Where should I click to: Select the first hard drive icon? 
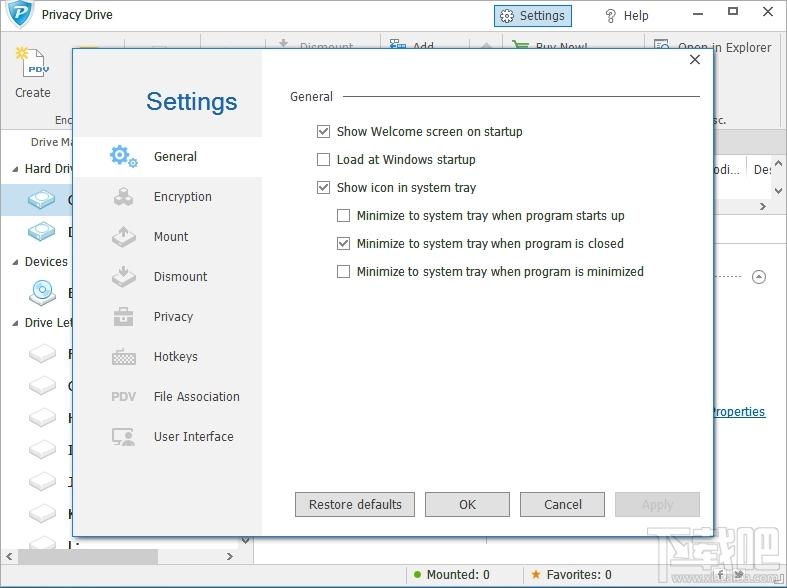coord(42,200)
